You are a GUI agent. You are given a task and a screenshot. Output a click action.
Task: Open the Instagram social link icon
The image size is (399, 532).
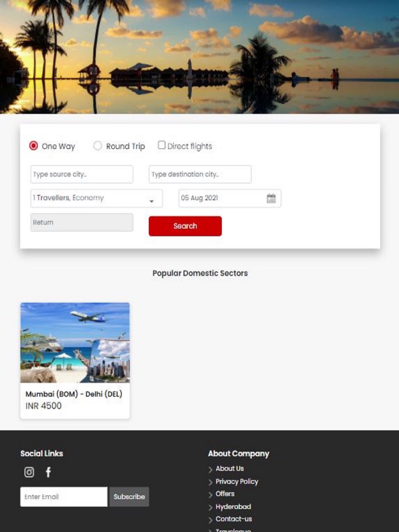[29, 472]
